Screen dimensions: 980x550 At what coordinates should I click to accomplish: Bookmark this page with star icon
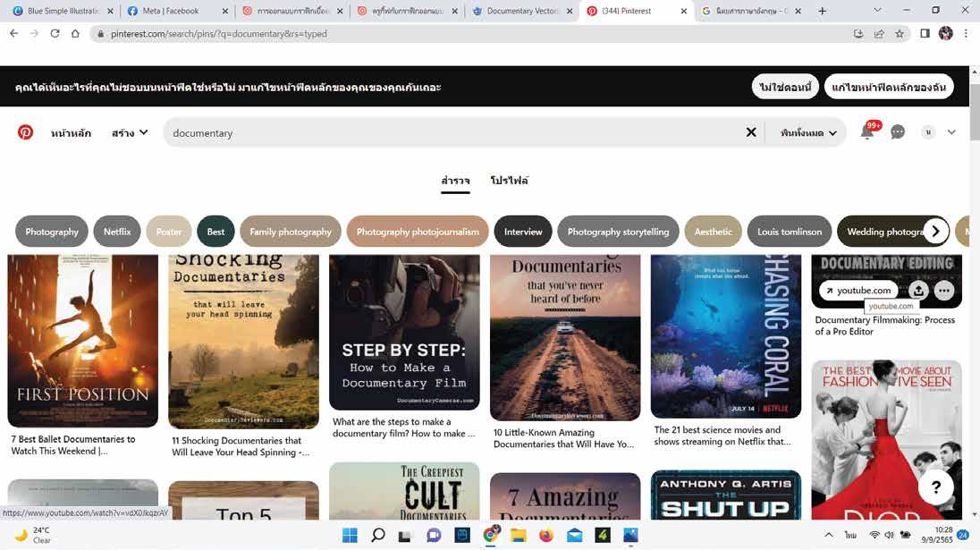[900, 34]
